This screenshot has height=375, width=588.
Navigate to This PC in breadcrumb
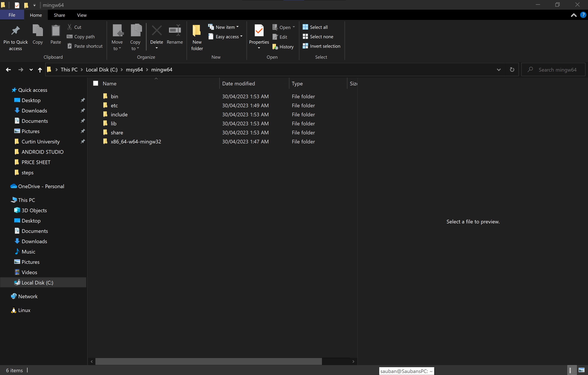coord(69,70)
